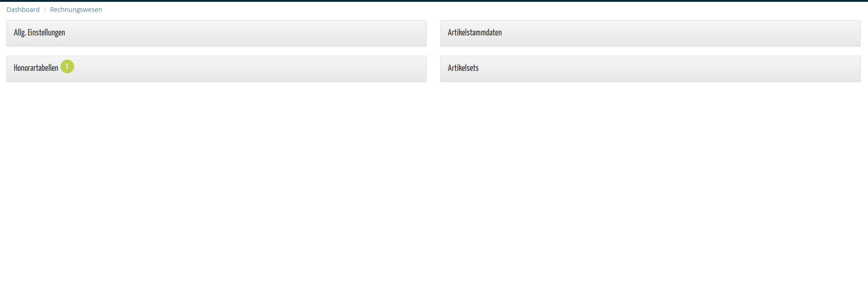Screen dimensions: 868x282
Task: Click the green badge showing 1
Action: [67, 67]
